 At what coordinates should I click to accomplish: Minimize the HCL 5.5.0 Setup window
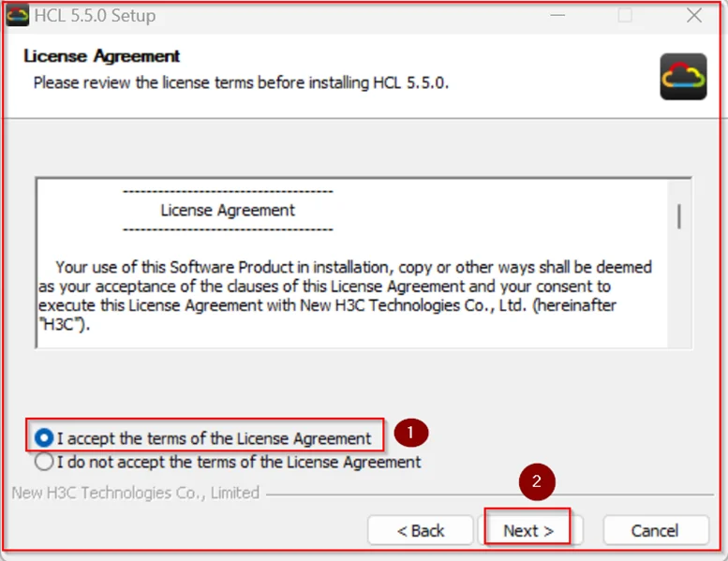pos(557,15)
